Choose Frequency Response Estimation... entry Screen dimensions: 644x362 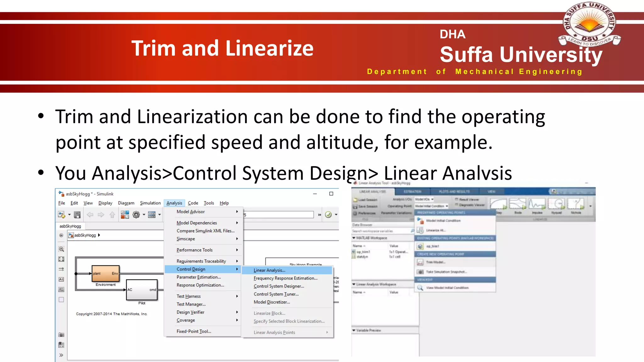pos(287,278)
